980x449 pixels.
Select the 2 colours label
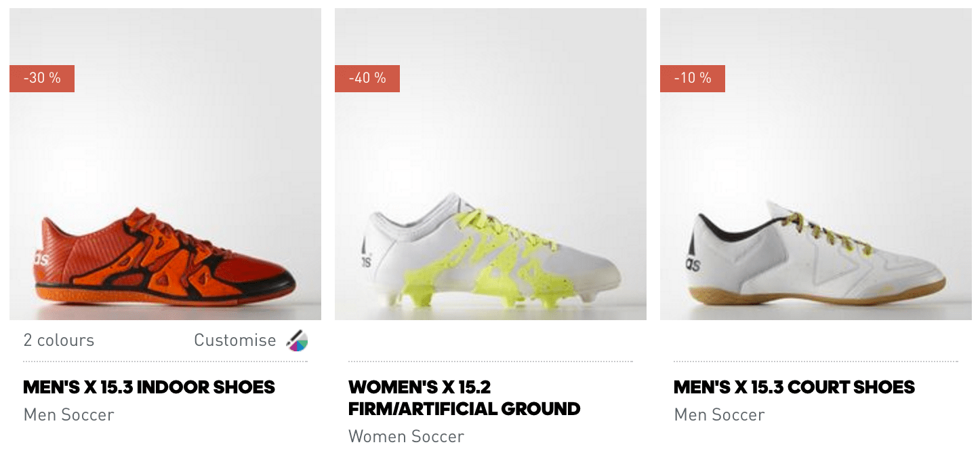[59, 340]
